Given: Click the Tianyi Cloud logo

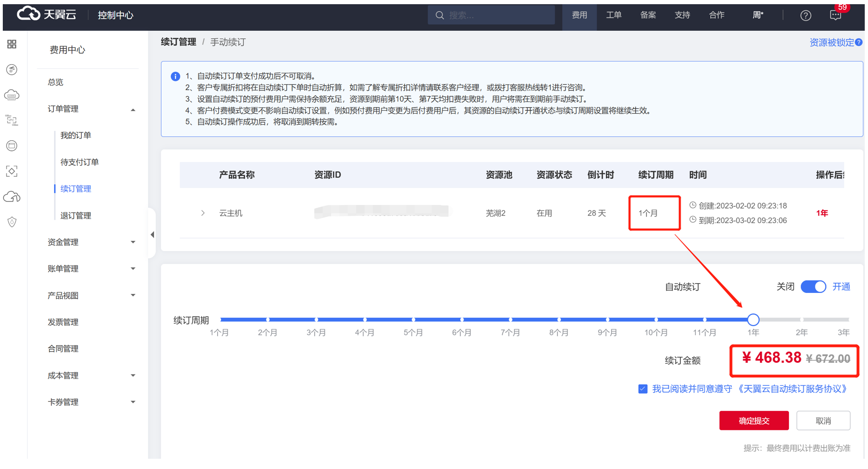Looking at the screenshot, I should click(x=47, y=15).
